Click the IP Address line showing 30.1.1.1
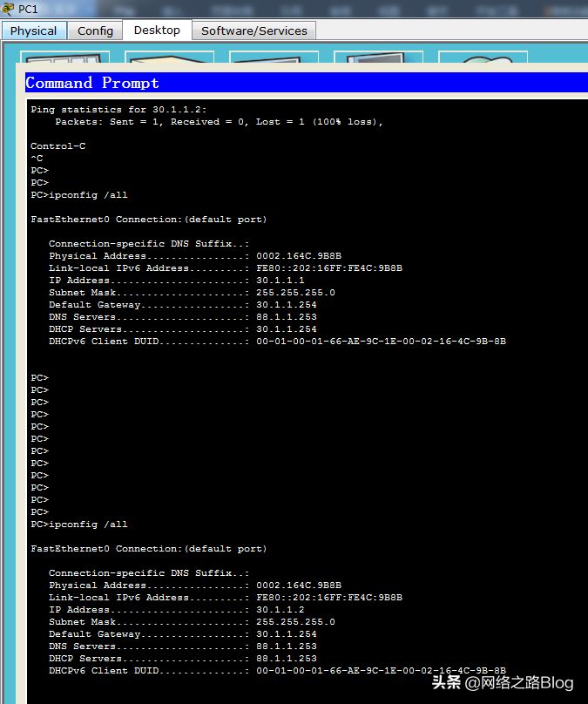This screenshot has height=704, width=588. (176, 281)
